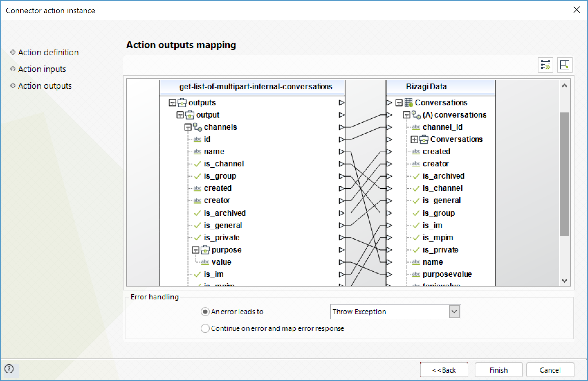588x381 pixels.
Task: Collapse the channels node
Action: pos(188,127)
